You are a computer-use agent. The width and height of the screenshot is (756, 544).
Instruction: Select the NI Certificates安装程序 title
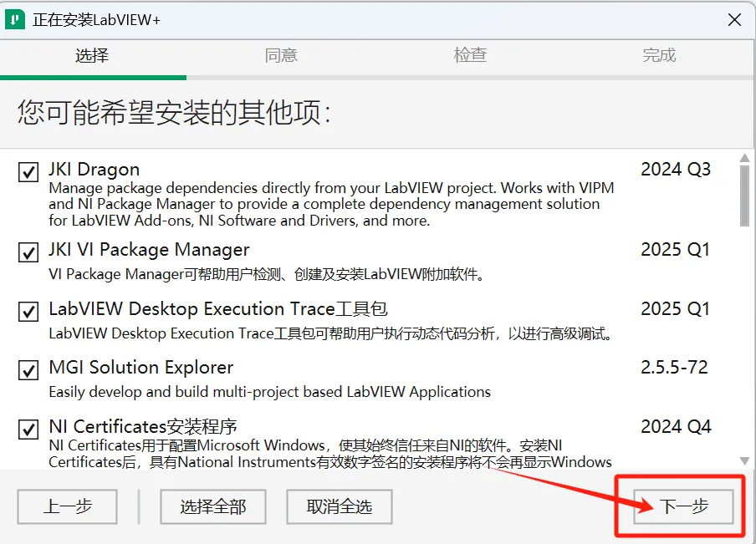click(x=143, y=427)
